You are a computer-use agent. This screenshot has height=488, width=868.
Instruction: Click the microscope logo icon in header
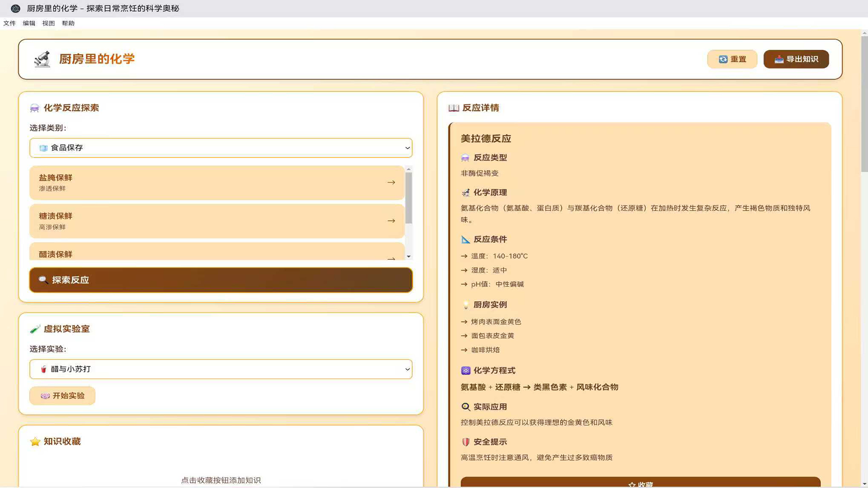(42, 59)
